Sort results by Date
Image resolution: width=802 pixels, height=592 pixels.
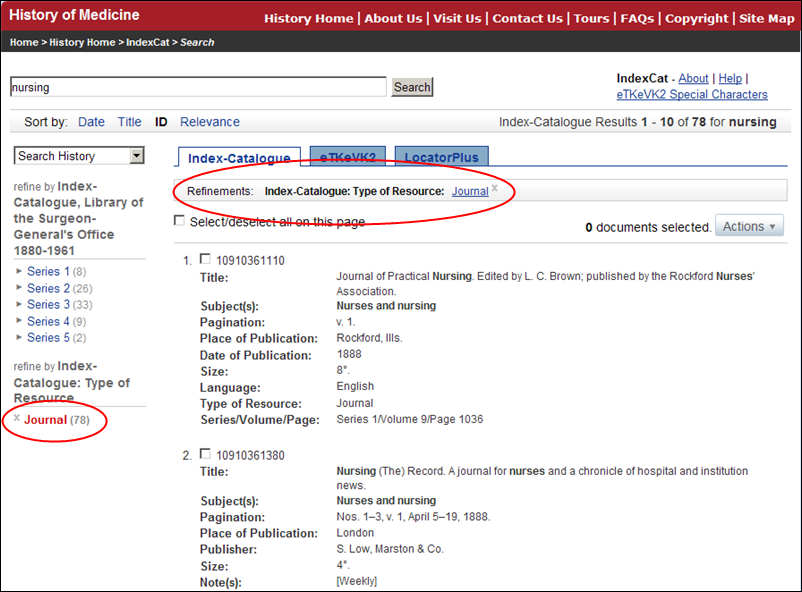point(91,122)
